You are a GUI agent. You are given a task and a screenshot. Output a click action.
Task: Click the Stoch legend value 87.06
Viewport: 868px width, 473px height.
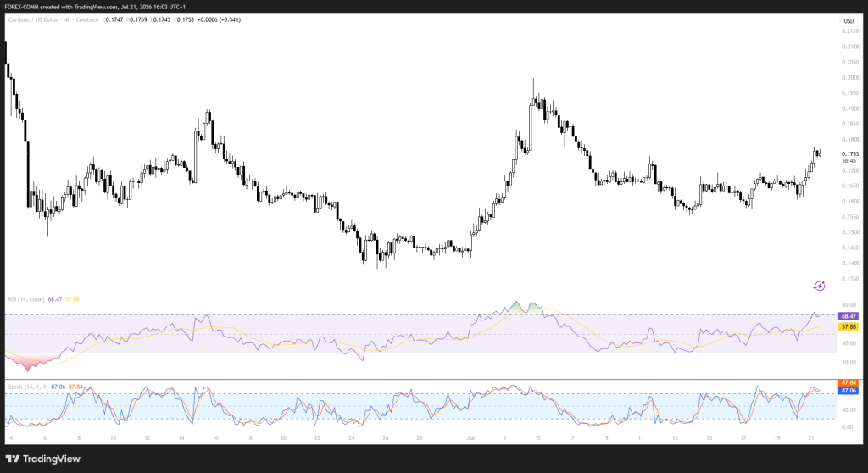point(58,387)
